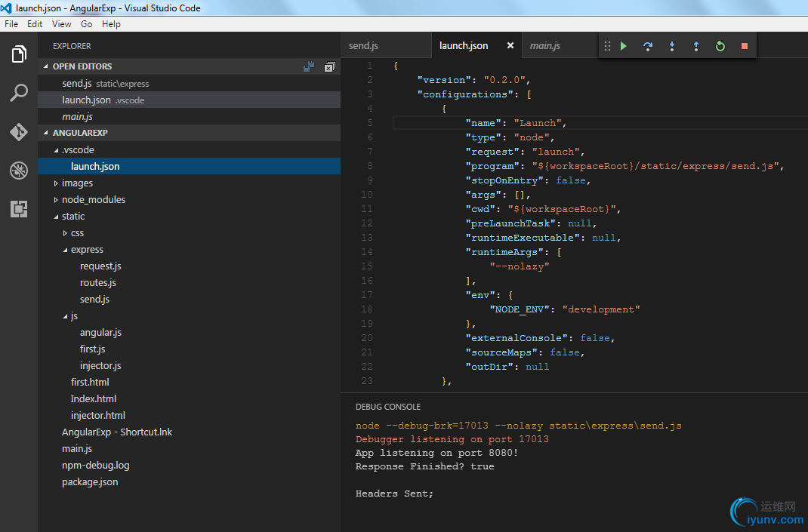The image size is (808, 532).
Task: Open the View menu
Action: pyautogui.click(x=62, y=24)
